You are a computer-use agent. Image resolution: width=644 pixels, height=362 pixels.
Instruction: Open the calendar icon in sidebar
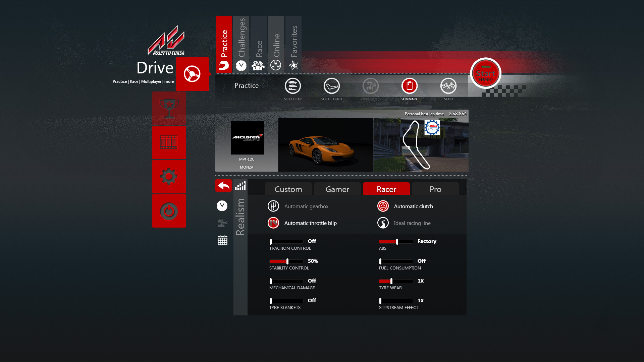222,240
